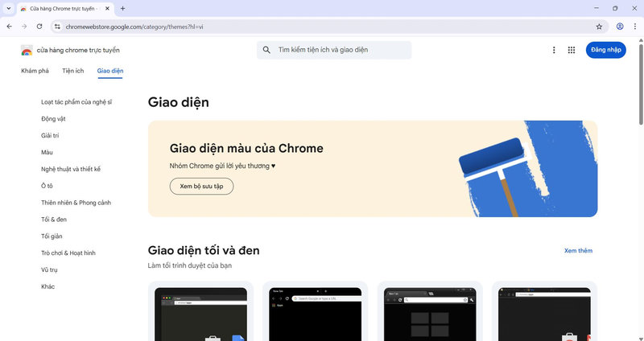Click the Chrome Web Store rainbow logo
The height and width of the screenshot is (341, 644).
click(27, 51)
